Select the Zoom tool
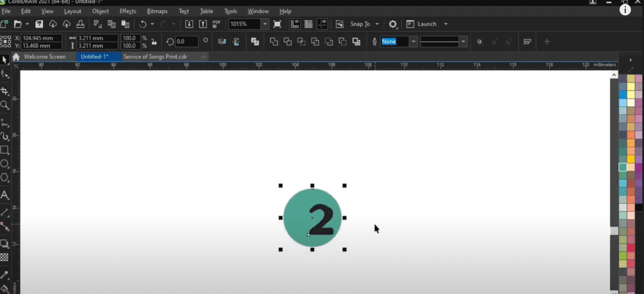The height and width of the screenshot is (294, 644). tap(5, 105)
